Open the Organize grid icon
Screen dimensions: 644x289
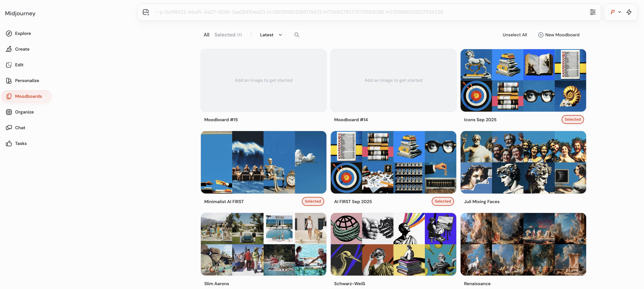pyautogui.click(x=9, y=112)
